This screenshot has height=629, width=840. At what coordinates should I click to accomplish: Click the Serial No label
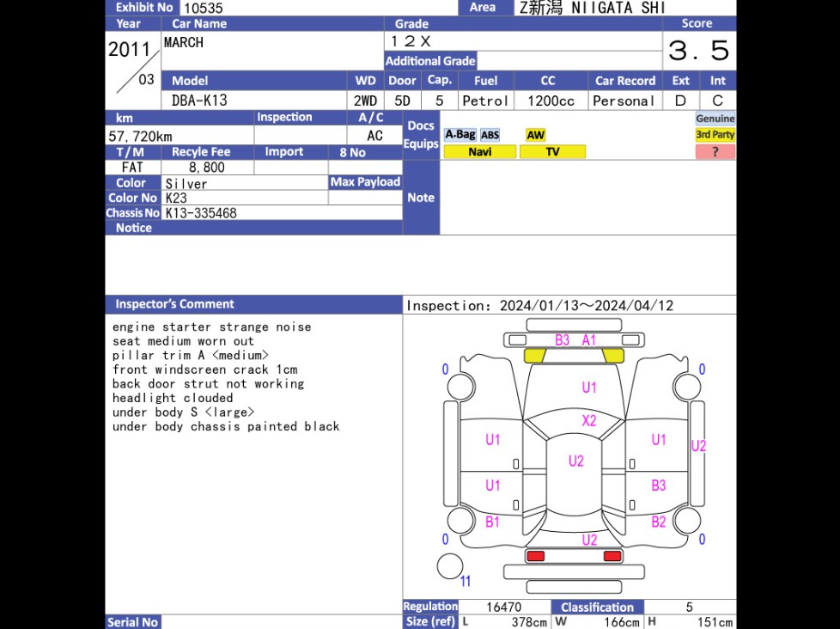132,622
